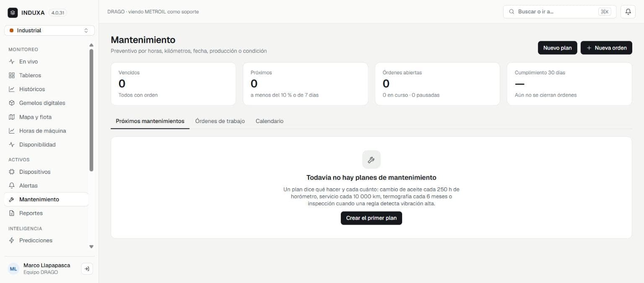Click the 0 en curso · 0 pausadas text

(411, 95)
